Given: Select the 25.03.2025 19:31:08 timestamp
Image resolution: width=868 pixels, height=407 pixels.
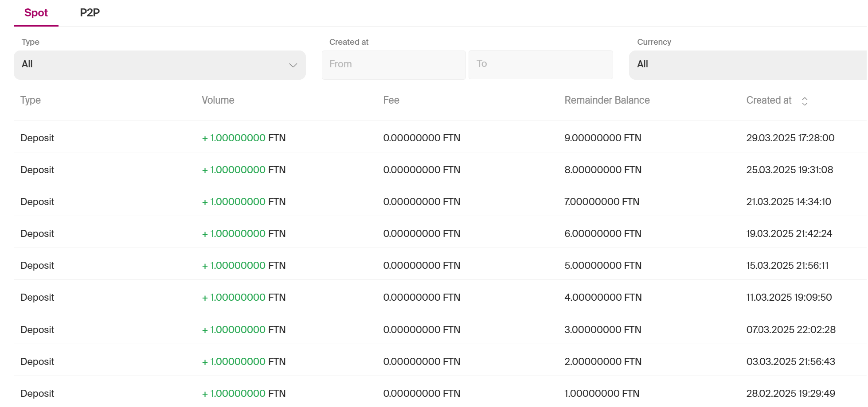Looking at the screenshot, I should tap(790, 170).
